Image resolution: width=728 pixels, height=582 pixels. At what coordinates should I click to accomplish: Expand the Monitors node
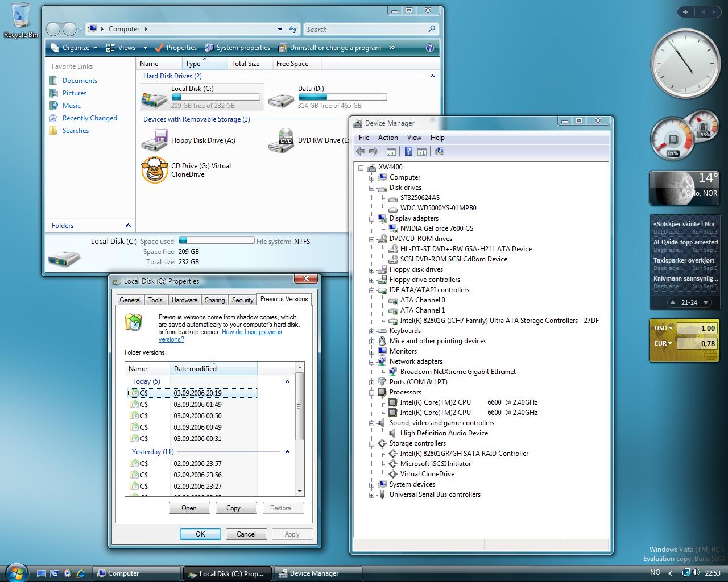tap(371, 352)
